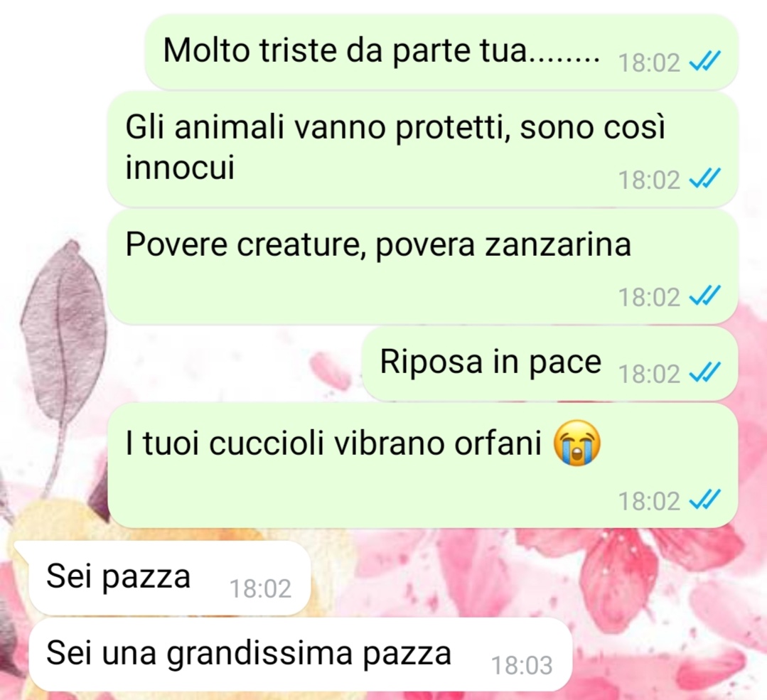The image size is (767, 700).
Task: Select the 'Gli animali vanno protetti' message bubble
Action: click(x=422, y=149)
